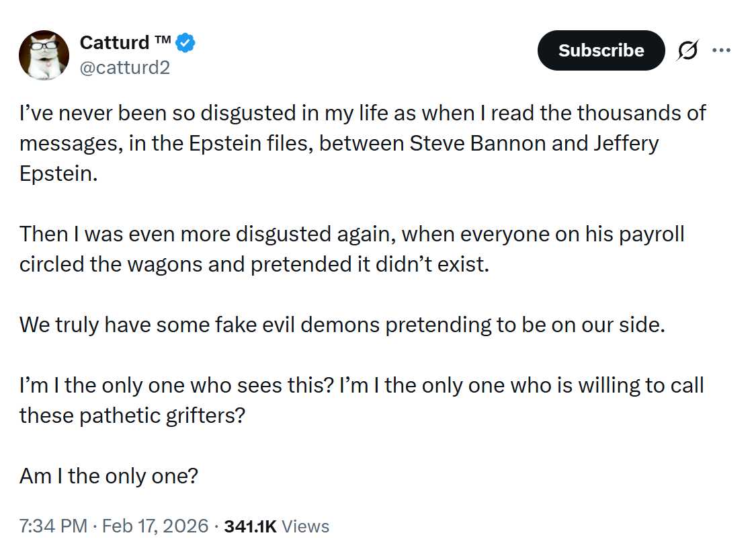752x560 pixels.
Task: Click the Grok slashed-circle icon
Action: [x=689, y=50]
